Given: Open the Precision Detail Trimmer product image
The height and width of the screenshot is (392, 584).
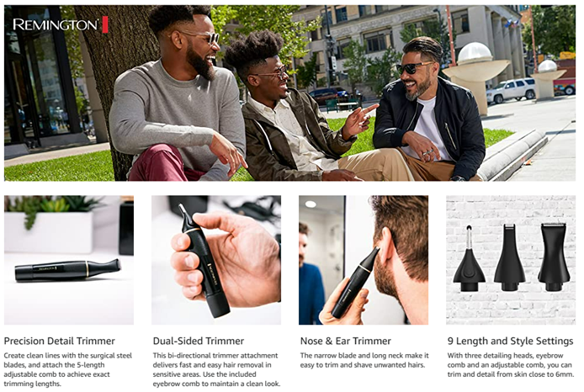Looking at the screenshot, I should pos(69,260).
